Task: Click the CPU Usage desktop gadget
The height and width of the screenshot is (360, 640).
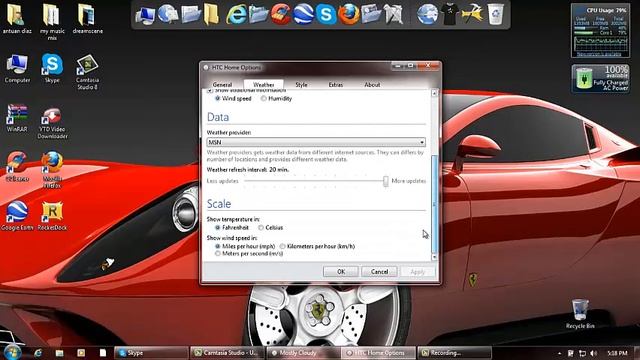Action: (600, 30)
